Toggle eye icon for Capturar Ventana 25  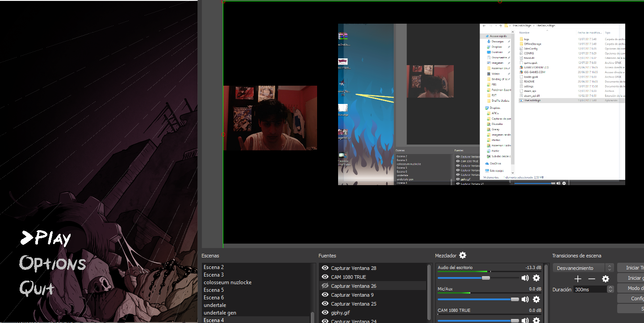tap(325, 304)
